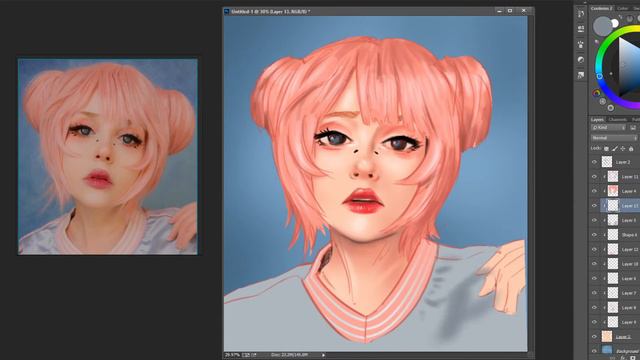Click the ring icon at Coolorus wheel bottom

tap(610, 108)
